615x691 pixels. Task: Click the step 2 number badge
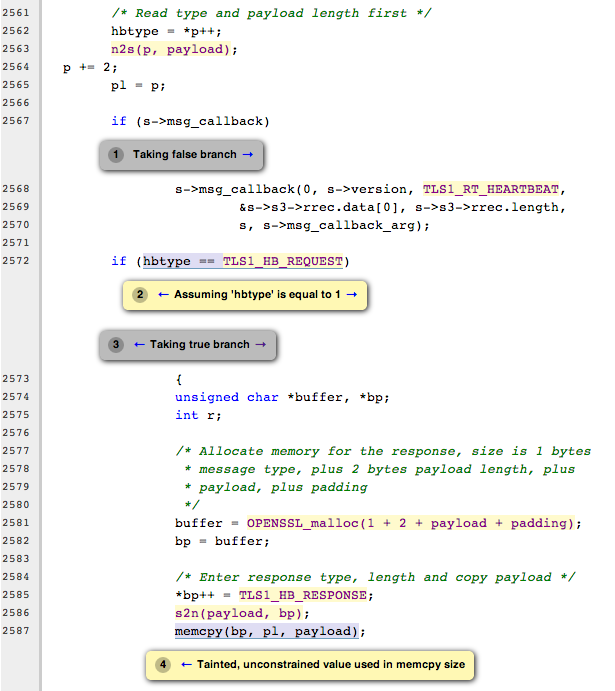[140, 295]
